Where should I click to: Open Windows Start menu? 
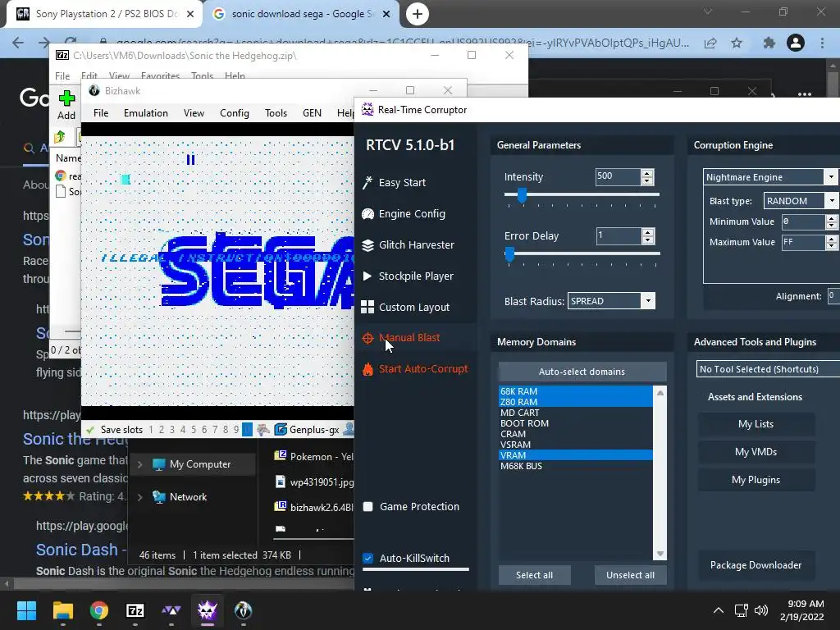click(26, 610)
